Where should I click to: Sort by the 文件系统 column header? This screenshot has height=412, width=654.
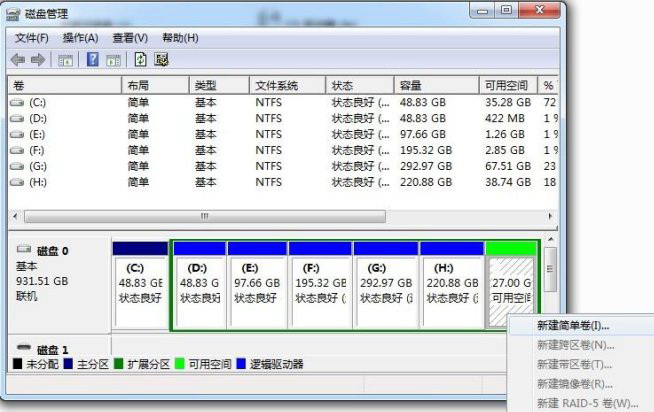[x=276, y=85]
